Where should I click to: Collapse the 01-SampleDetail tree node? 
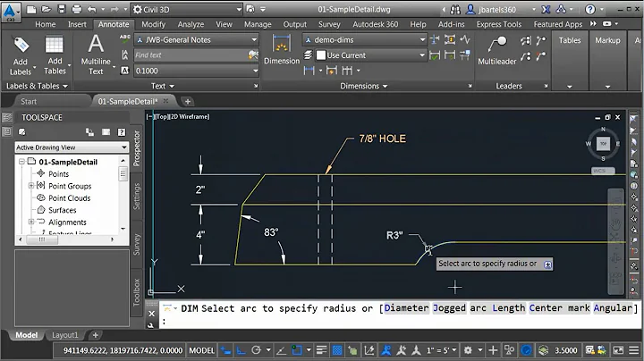(x=21, y=162)
